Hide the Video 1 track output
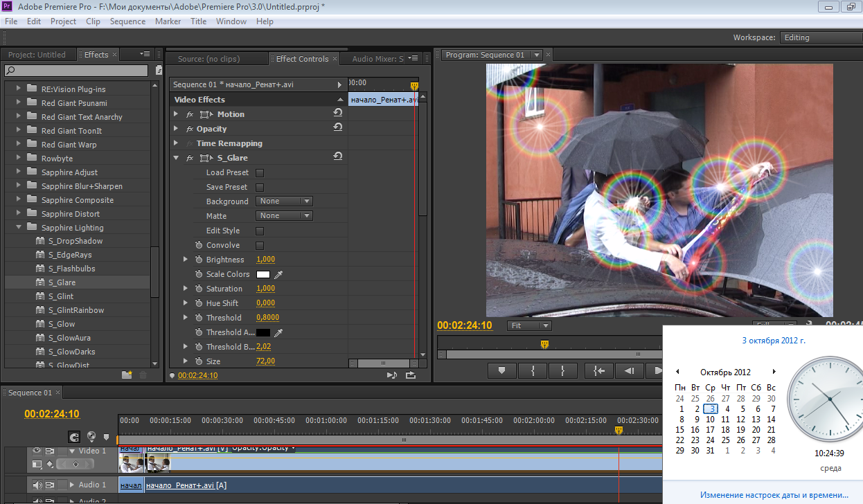Image resolution: width=863 pixels, height=504 pixels. point(37,451)
